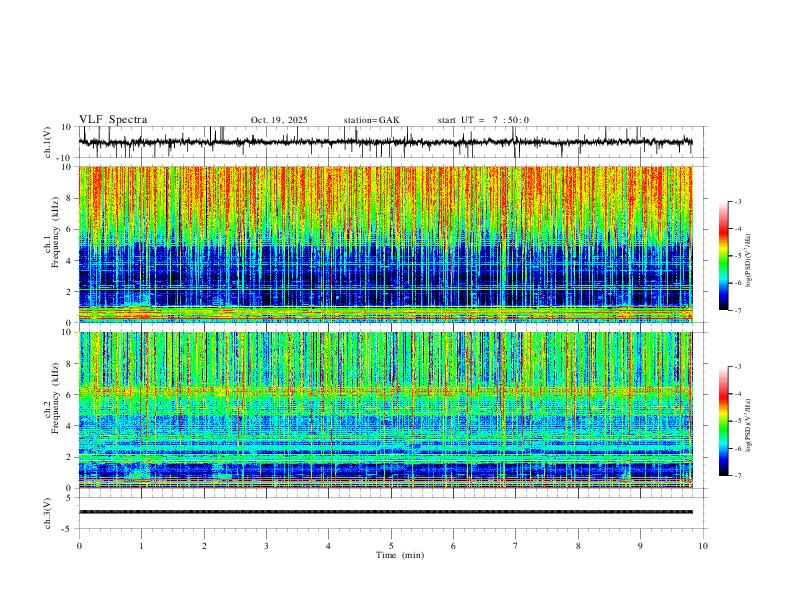Click the time axis tick label "7"
This screenshot has height=612, width=792.
click(516, 546)
